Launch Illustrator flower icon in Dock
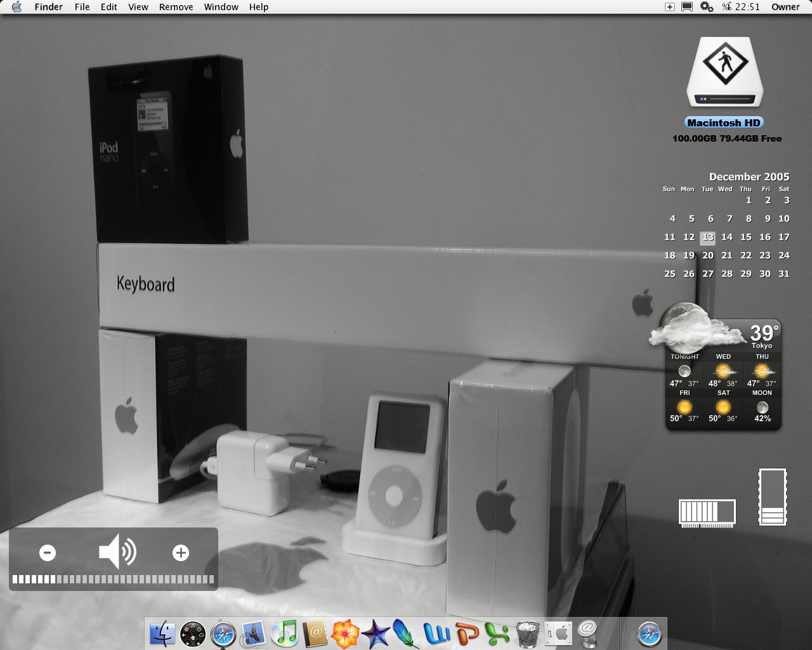This screenshot has height=650, width=812. (345, 633)
